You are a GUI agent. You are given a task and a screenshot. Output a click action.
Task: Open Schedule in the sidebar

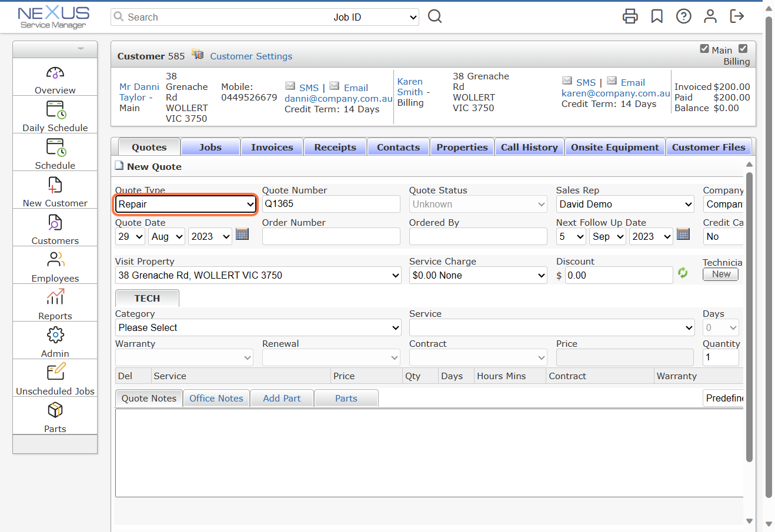click(55, 153)
